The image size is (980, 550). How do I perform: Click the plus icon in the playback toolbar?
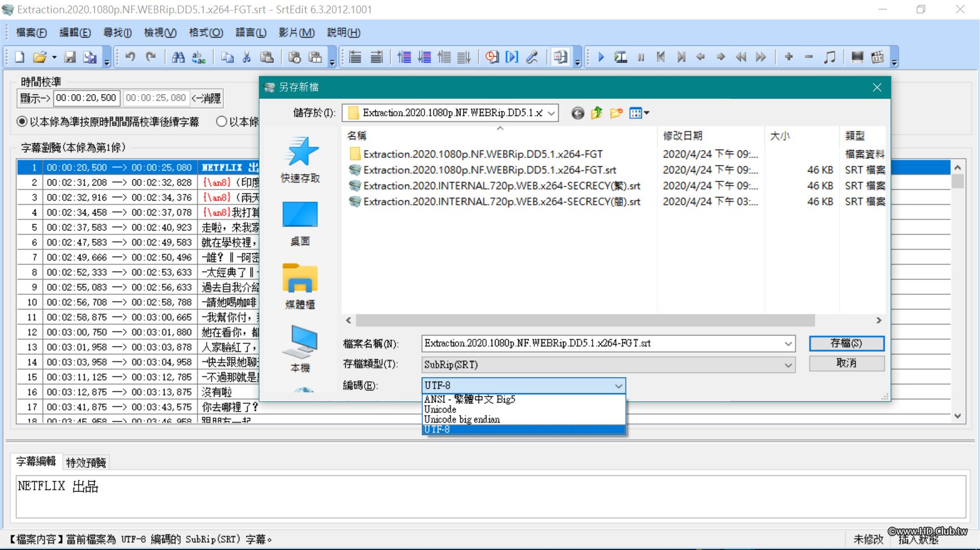pos(789,57)
